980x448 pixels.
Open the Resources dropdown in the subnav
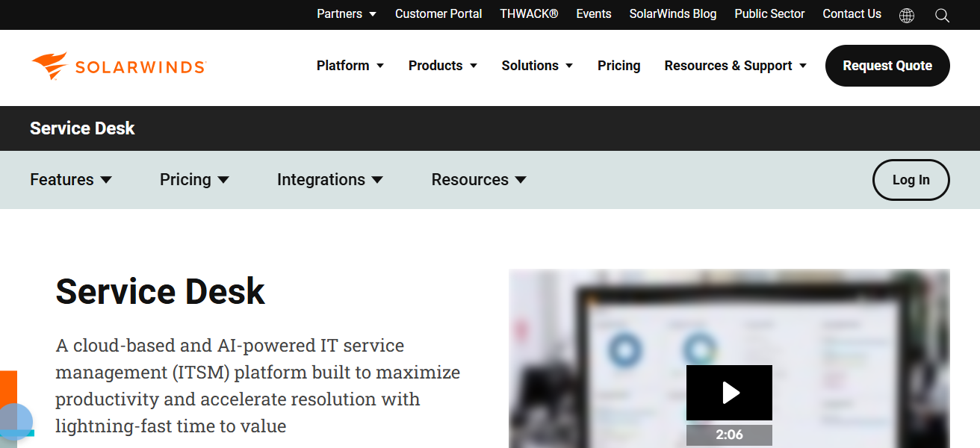tap(479, 179)
